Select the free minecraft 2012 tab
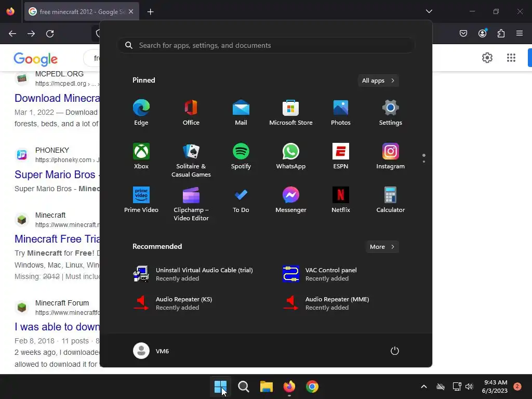532x399 pixels. click(x=82, y=11)
